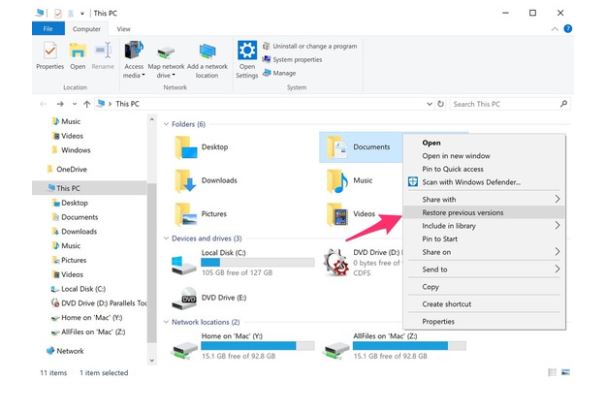Viewport: 605px width, 398px height.
Task: Click sidebar scrollbar down arrow
Action: [x=152, y=361]
